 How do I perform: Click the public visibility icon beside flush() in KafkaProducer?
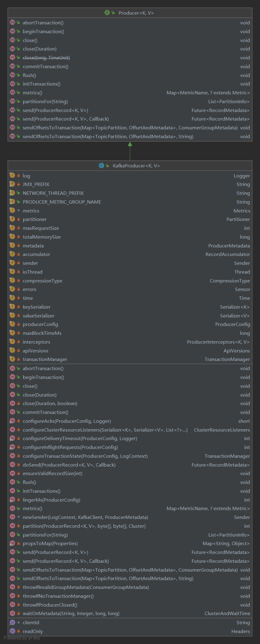click(19, 482)
